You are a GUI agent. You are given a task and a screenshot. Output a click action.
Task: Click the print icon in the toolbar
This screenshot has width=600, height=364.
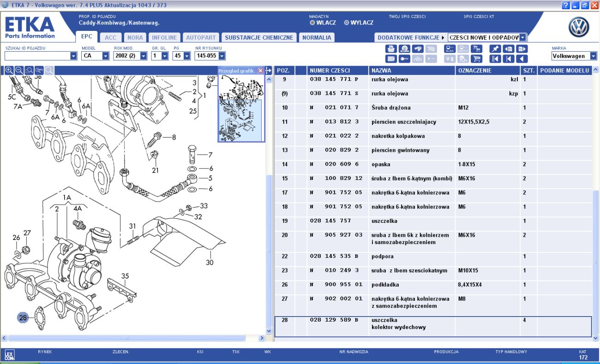[x=391, y=49]
